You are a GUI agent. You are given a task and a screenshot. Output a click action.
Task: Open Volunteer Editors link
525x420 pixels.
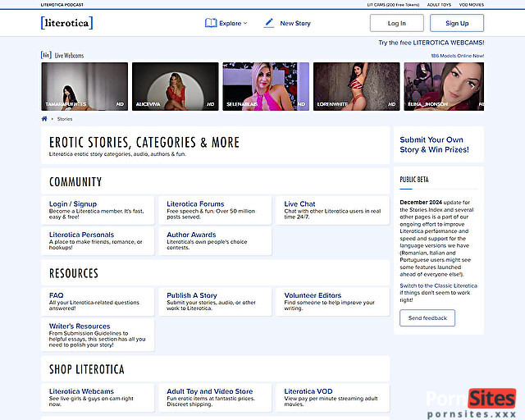point(313,295)
